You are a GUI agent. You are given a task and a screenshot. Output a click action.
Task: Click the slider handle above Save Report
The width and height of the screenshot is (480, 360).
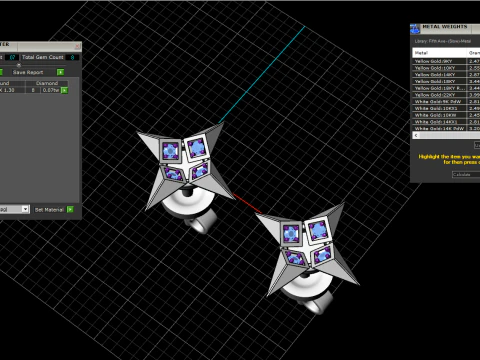pyautogui.click(x=19, y=65)
